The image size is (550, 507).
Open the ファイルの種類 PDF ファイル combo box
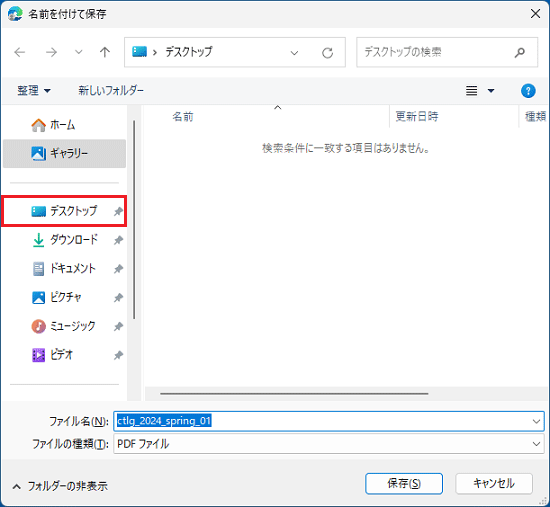(329, 444)
